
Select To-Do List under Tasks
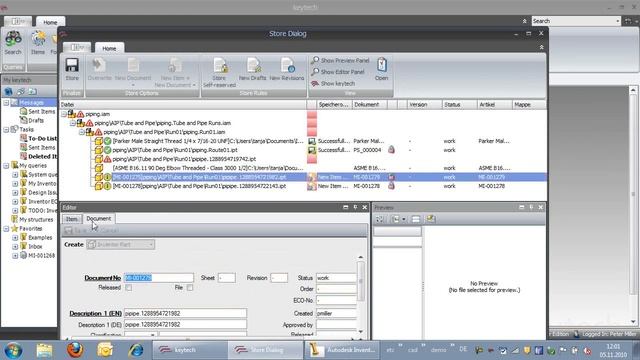(x=38, y=138)
